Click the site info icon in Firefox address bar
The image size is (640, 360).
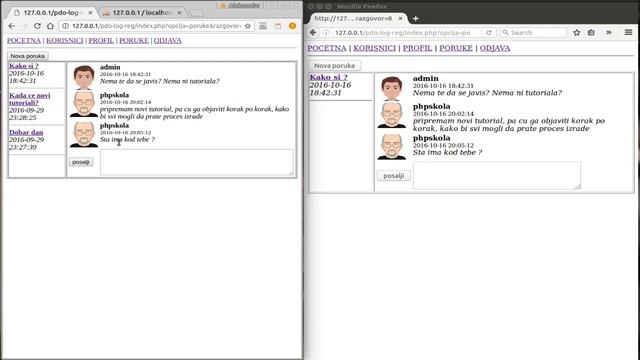(326, 32)
